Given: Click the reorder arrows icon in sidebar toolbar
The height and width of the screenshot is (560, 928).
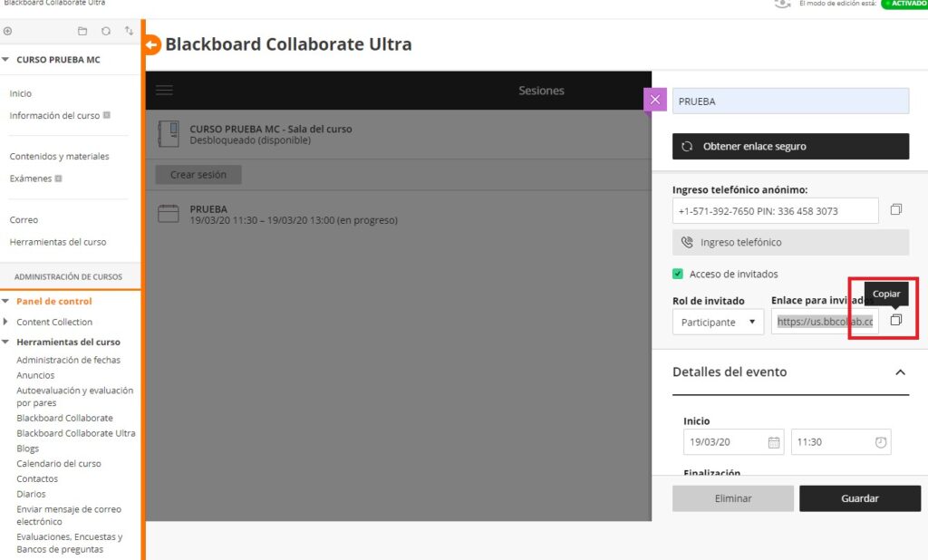Looking at the screenshot, I should pyautogui.click(x=129, y=32).
